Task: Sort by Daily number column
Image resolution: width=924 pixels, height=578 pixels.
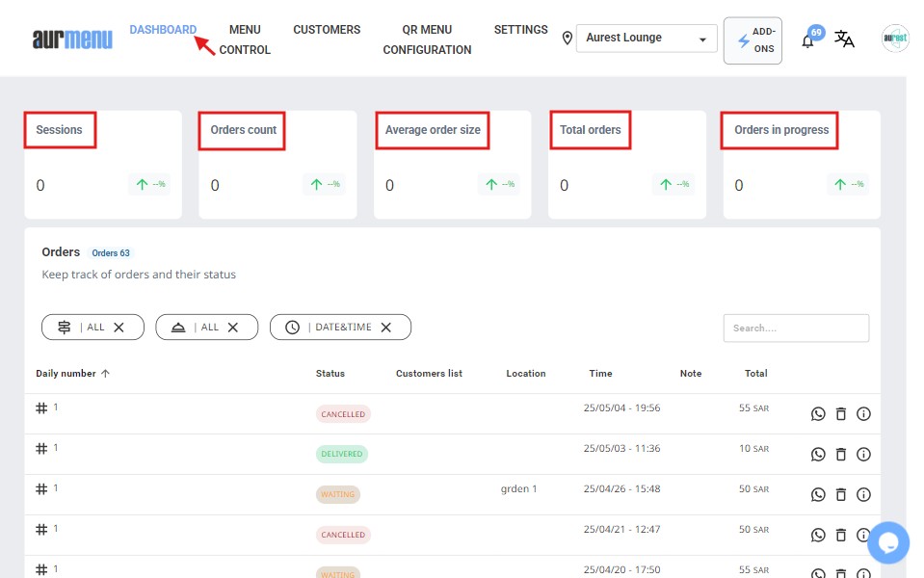Action: pyautogui.click(x=72, y=374)
